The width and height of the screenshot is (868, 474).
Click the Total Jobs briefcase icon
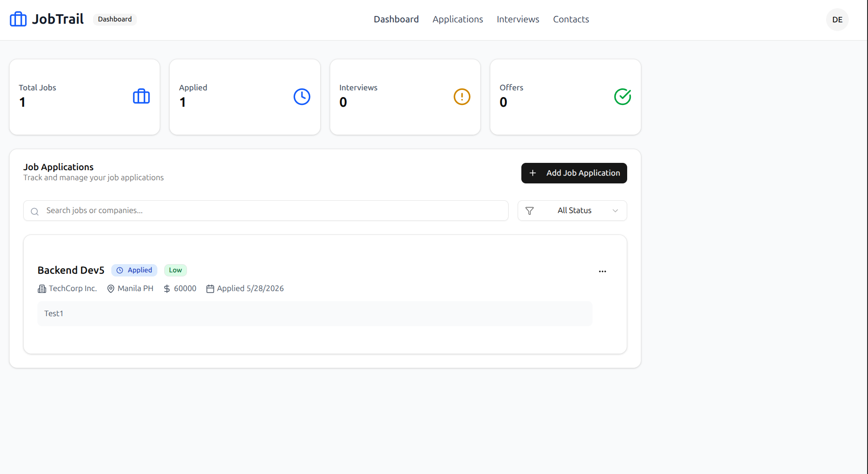pyautogui.click(x=141, y=97)
